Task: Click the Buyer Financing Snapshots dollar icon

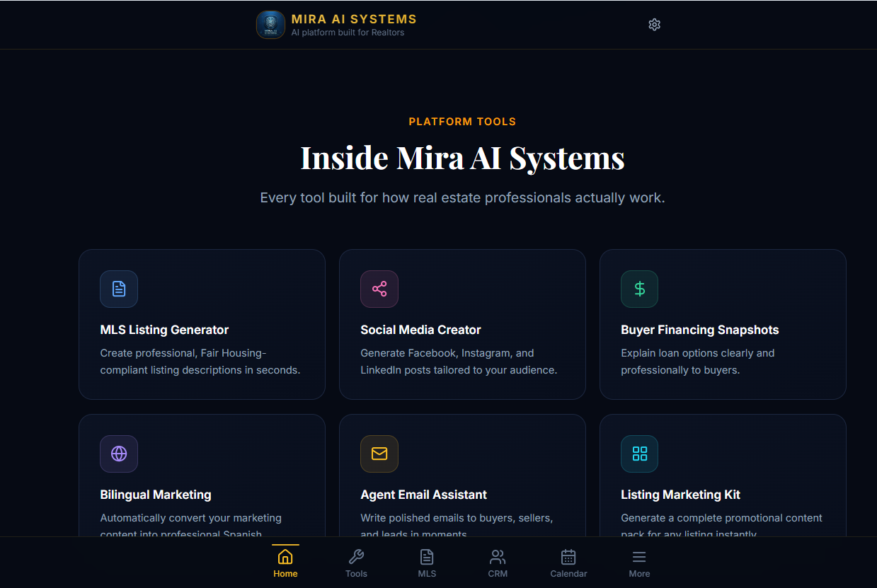Action: [639, 289]
